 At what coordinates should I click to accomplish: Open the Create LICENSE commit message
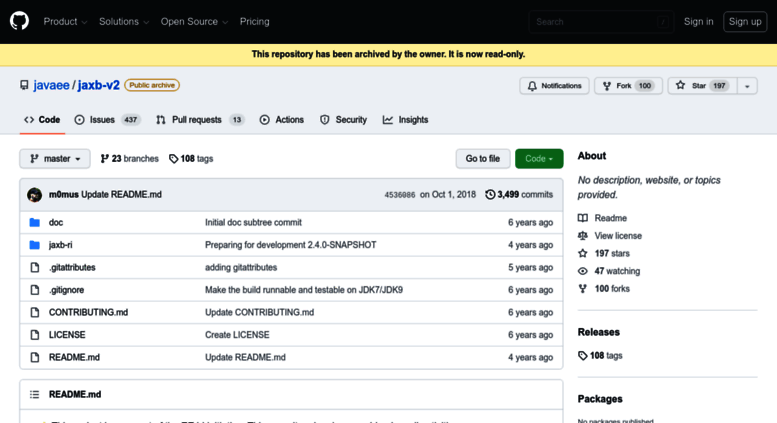[237, 335]
